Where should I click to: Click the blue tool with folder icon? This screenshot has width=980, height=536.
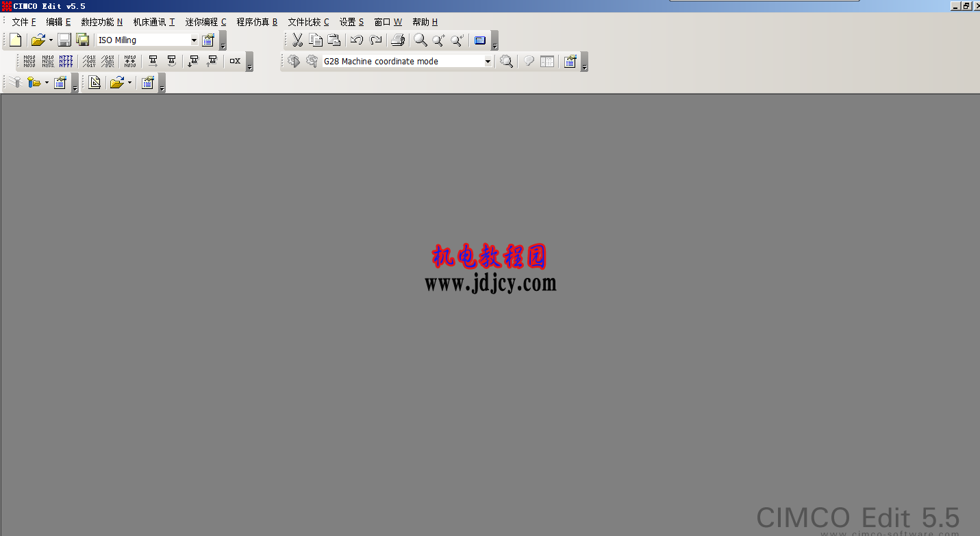click(33, 83)
